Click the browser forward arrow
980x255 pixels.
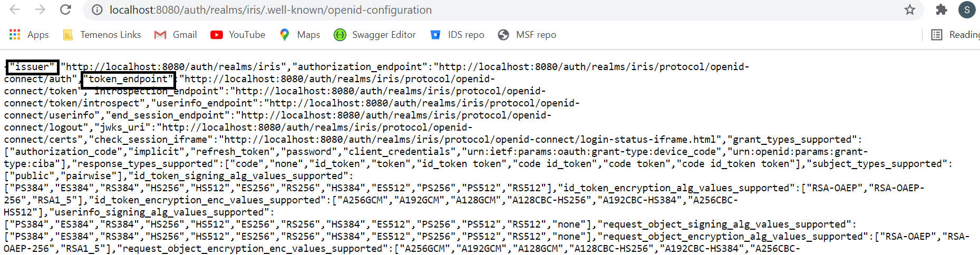coord(40,9)
